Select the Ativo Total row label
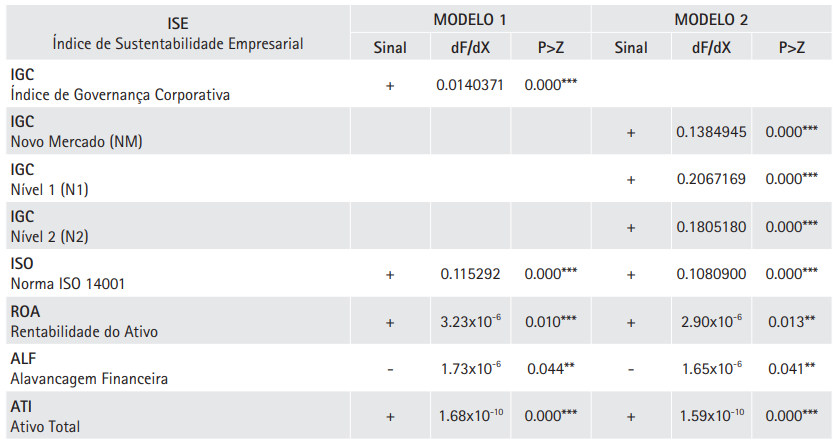 (45, 426)
